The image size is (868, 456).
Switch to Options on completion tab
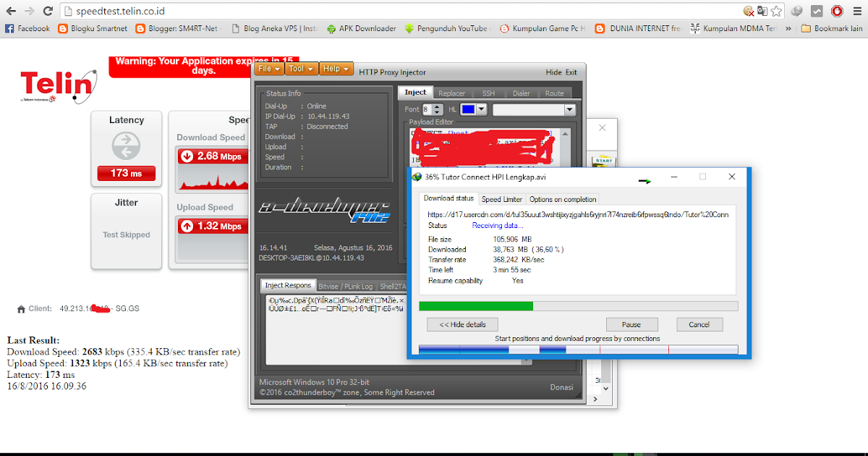(563, 199)
